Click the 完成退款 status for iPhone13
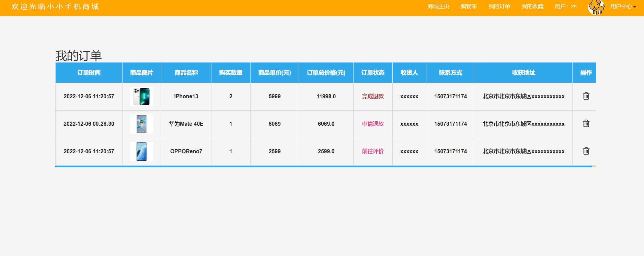This screenshot has height=256, width=644. tap(373, 97)
